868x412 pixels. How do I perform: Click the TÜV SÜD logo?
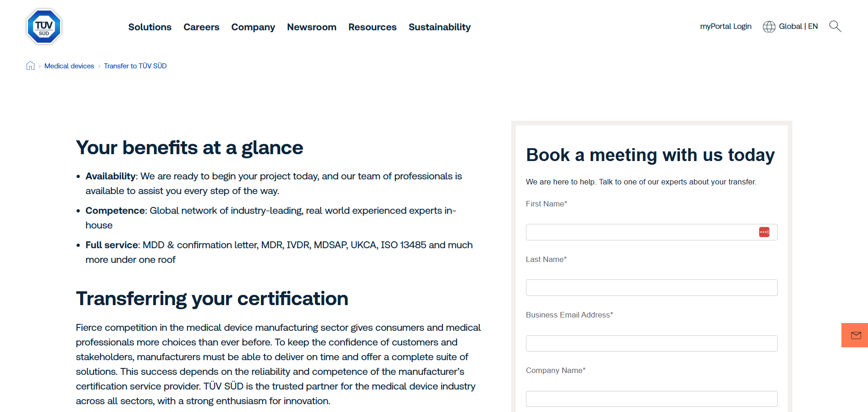click(44, 26)
